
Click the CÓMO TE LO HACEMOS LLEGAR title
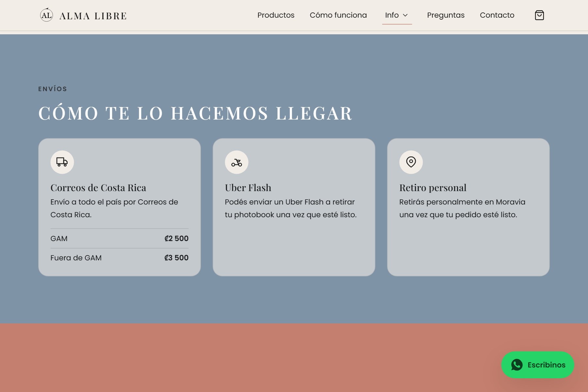(195, 113)
